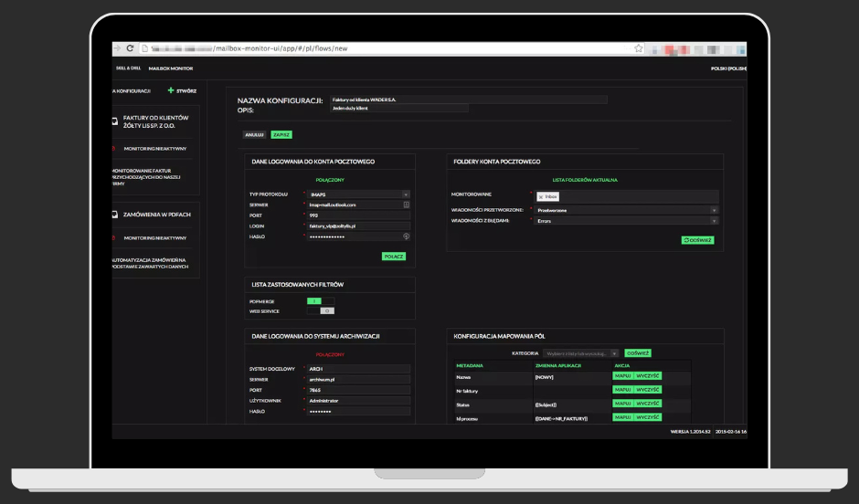Viewport: 859px width, 504px height.
Task: Click the green Zapisz button
Action: tap(281, 135)
